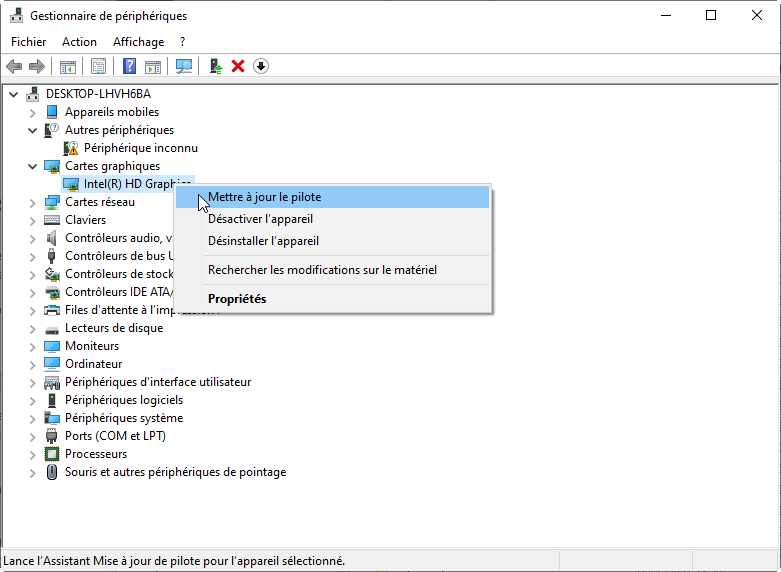Open the Action menu

pyautogui.click(x=79, y=42)
